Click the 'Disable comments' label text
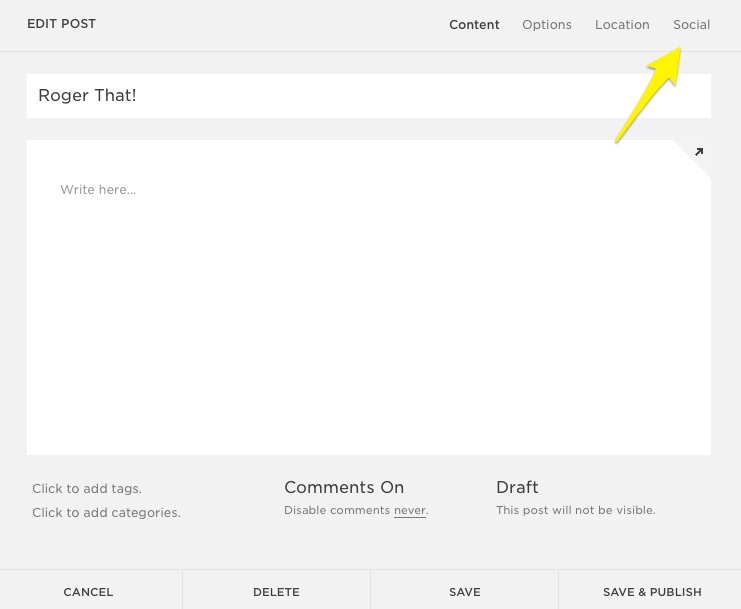 (337, 511)
